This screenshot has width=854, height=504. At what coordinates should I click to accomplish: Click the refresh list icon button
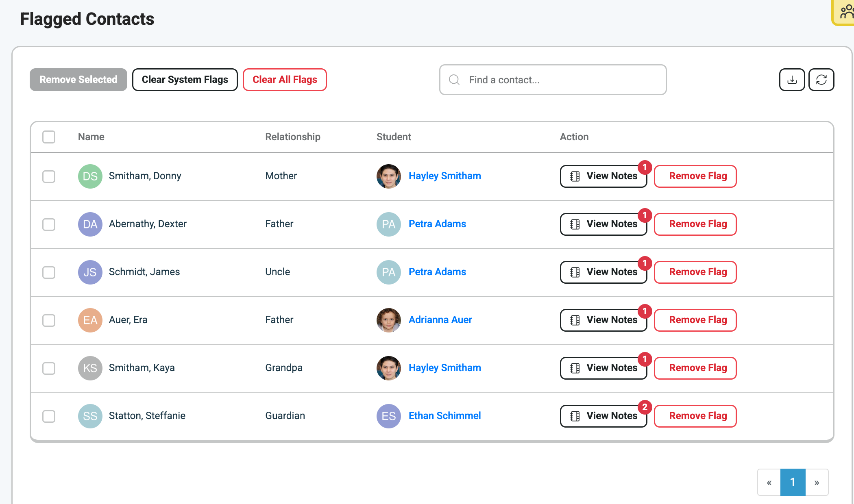tap(821, 80)
